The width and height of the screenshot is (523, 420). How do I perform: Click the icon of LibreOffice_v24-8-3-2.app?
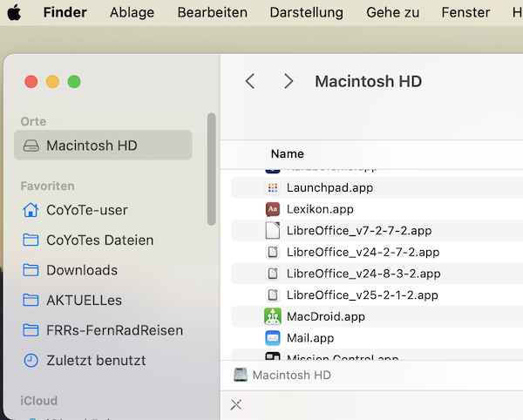(x=273, y=274)
